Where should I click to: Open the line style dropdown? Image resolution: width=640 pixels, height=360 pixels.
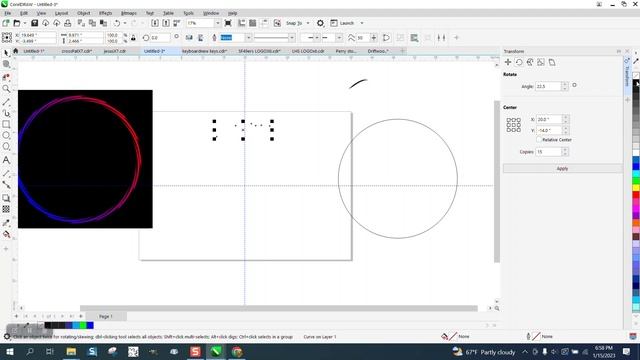click(291, 38)
